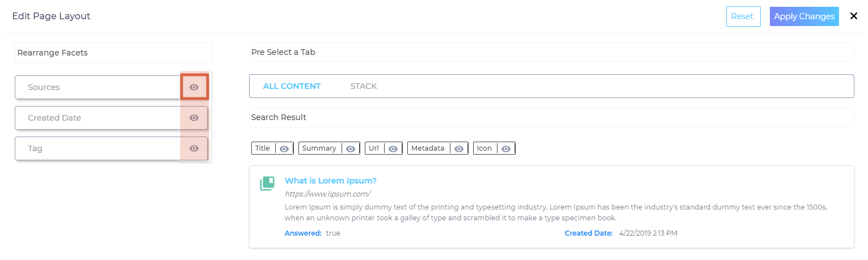
Task: Switch to the STACK tab
Action: pyautogui.click(x=364, y=86)
